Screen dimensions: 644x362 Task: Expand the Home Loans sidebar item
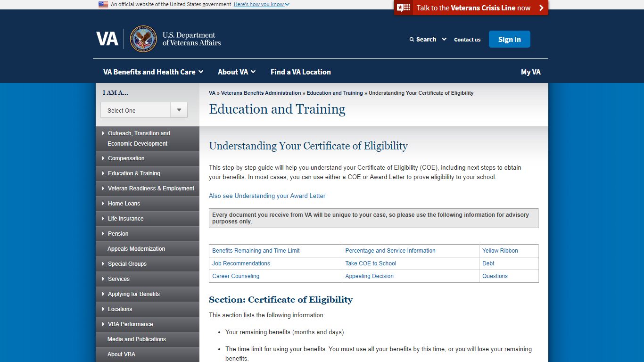pyautogui.click(x=147, y=204)
